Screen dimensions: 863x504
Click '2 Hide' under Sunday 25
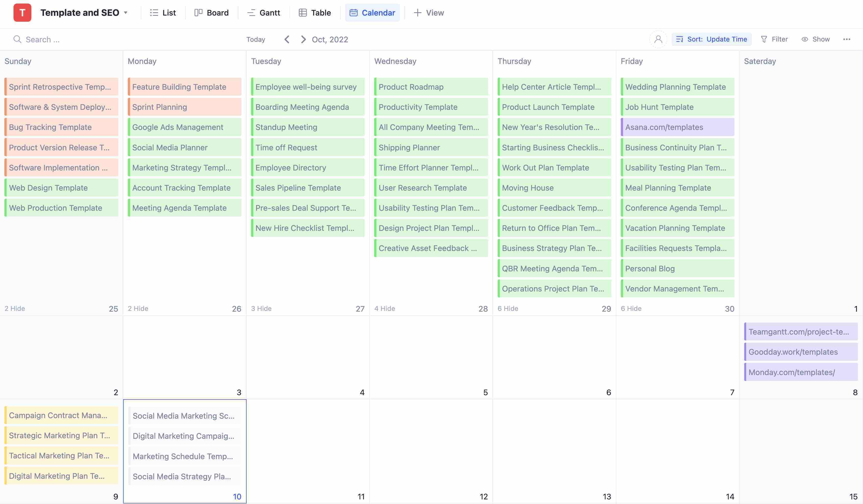pos(15,308)
